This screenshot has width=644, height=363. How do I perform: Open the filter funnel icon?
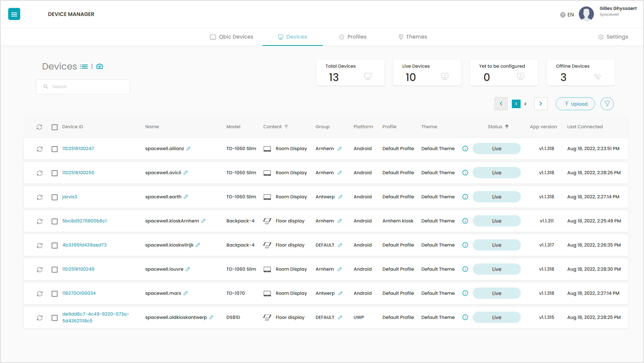pyautogui.click(x=607, y=104)
